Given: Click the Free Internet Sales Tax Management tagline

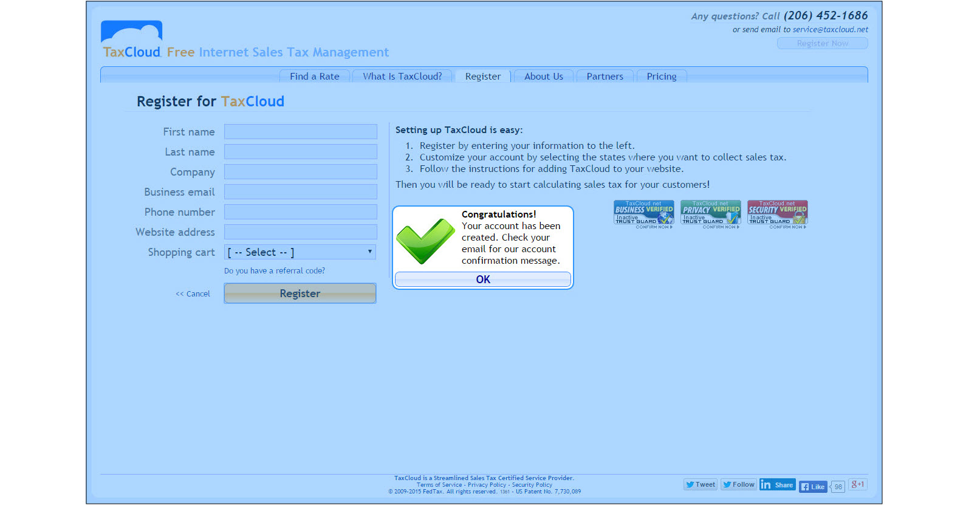Looking at the screenshot, I should (278, 52).
